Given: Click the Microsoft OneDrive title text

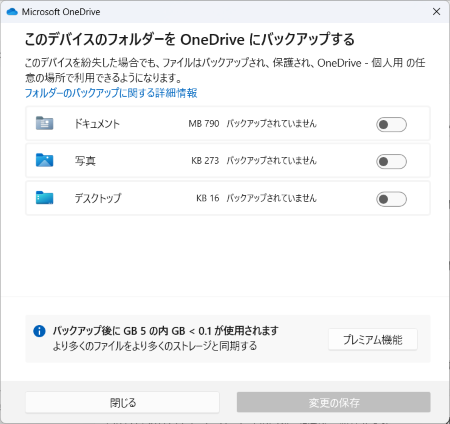Looking at the screenshot, I should point(61,12).
